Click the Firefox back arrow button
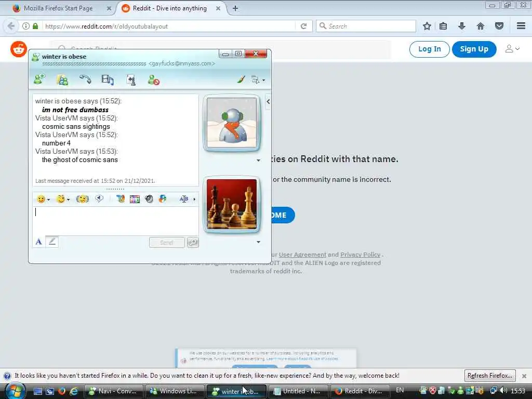This screenshot has height=399, width=532. (x=11, y=26)
